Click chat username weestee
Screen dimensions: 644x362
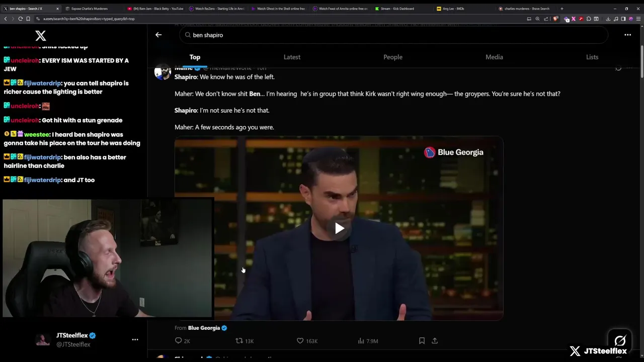tap(37, 135)
